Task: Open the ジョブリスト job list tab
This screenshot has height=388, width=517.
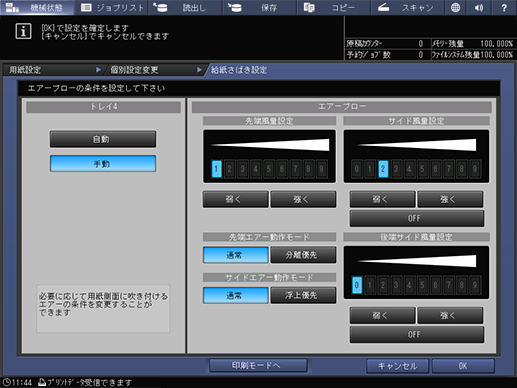Action: click(x=112, y=7)
